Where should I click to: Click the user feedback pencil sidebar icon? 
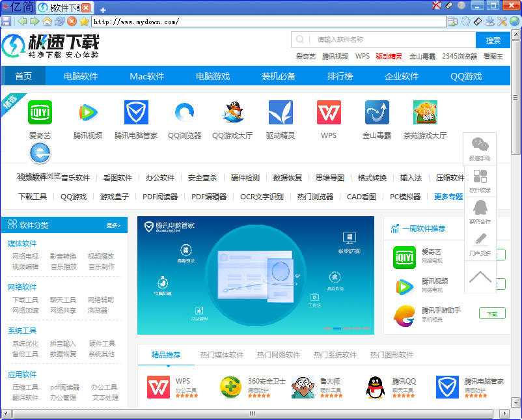pyautogui.click(x=480, y=244)
